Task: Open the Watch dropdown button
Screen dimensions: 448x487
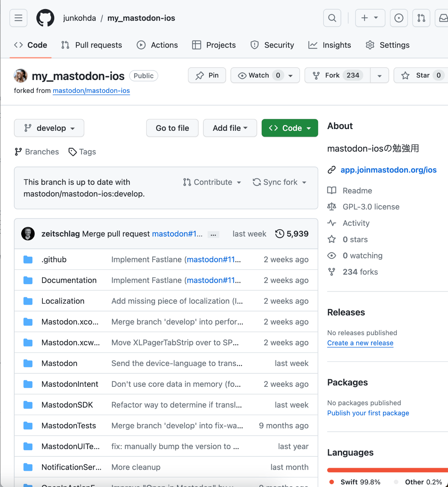Action: point(265,75)
